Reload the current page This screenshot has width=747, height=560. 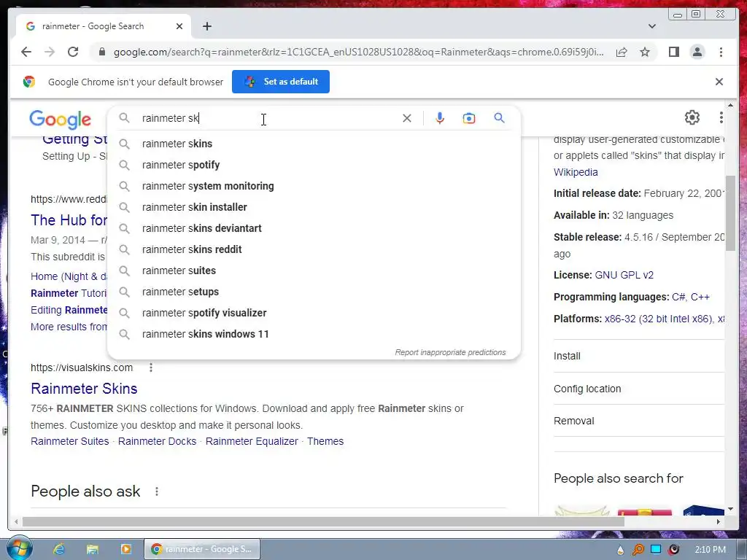[x=73, y=52]
